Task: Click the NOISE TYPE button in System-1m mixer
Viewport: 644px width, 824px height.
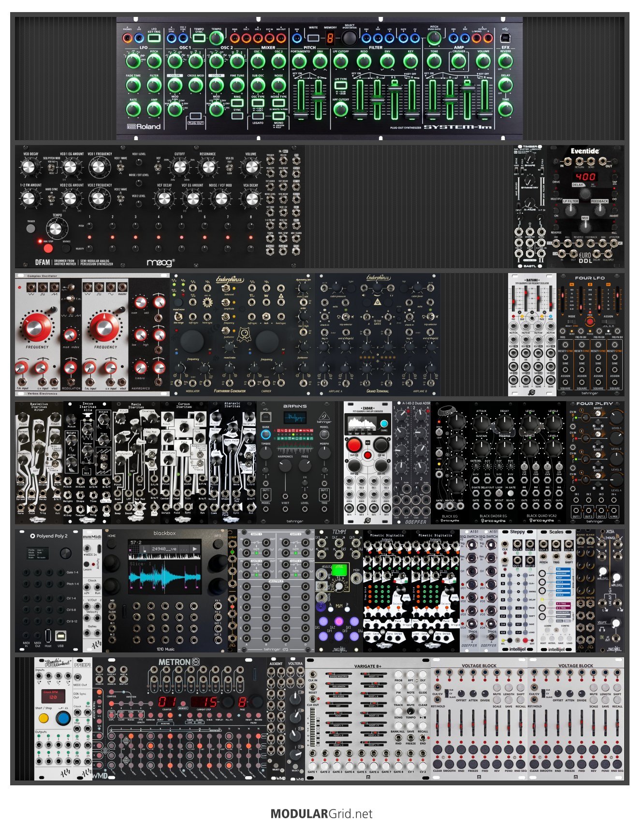Action: tap(278, 102)
